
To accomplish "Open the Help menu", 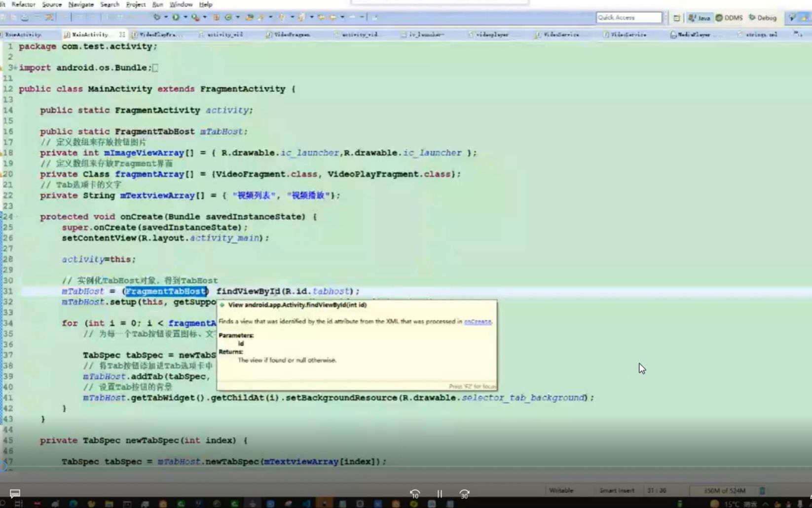I will click(x=206, y=4).
